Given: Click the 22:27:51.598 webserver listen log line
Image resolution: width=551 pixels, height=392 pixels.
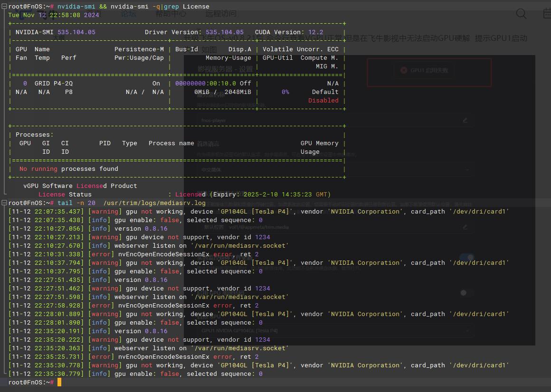Looking at the screenshot, I should pyautogui.click(x=148, y=297).
